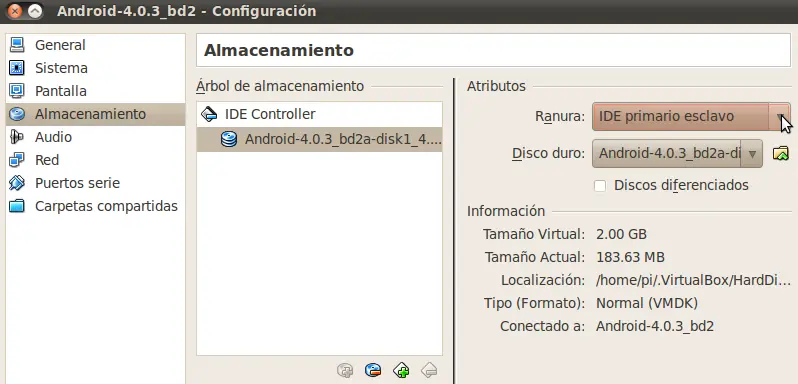
Task: Select Almacenamiento in the settings sidebar
Action: (95, 114)
